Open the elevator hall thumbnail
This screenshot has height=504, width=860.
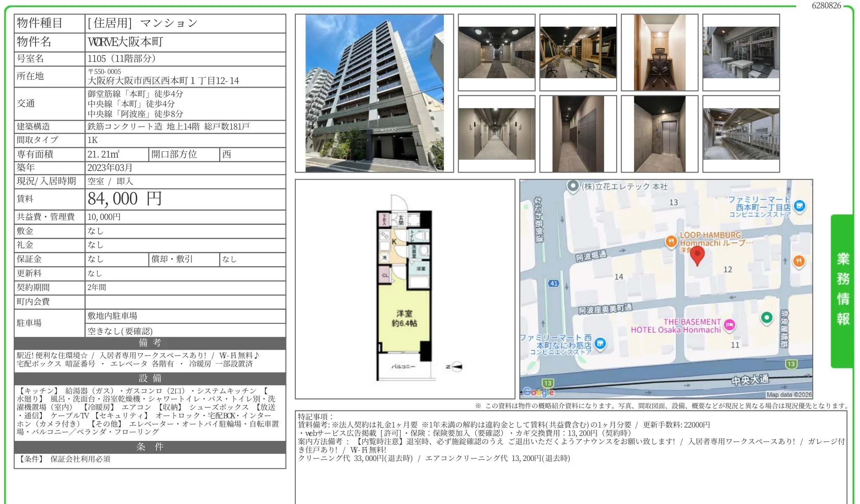(660, 134)
